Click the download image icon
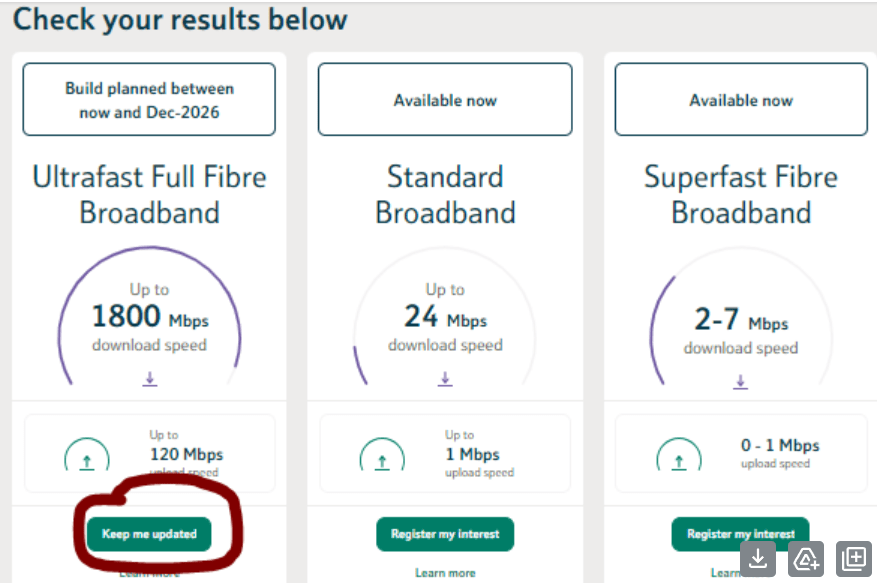The height and width of the screenshot is (583, 877). point(759,559)
